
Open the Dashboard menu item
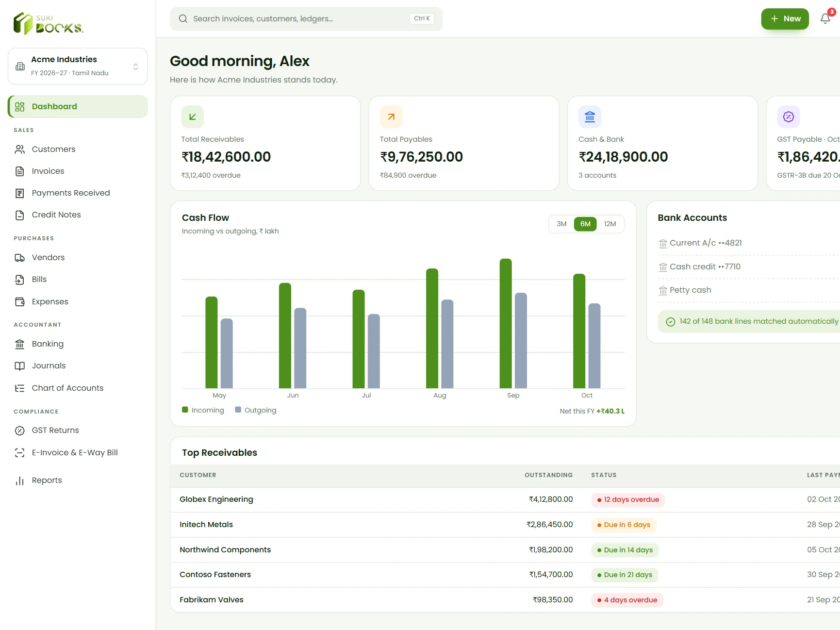pos(78,106)
